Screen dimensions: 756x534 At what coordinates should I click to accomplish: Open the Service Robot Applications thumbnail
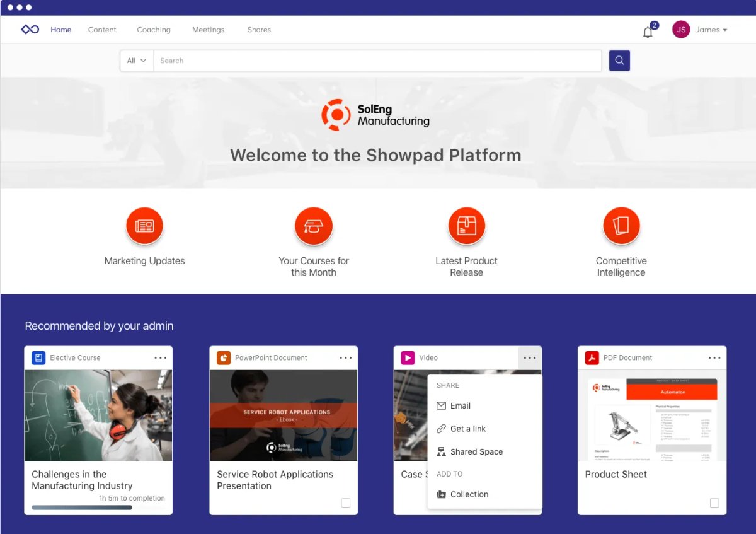coord(283,415)
